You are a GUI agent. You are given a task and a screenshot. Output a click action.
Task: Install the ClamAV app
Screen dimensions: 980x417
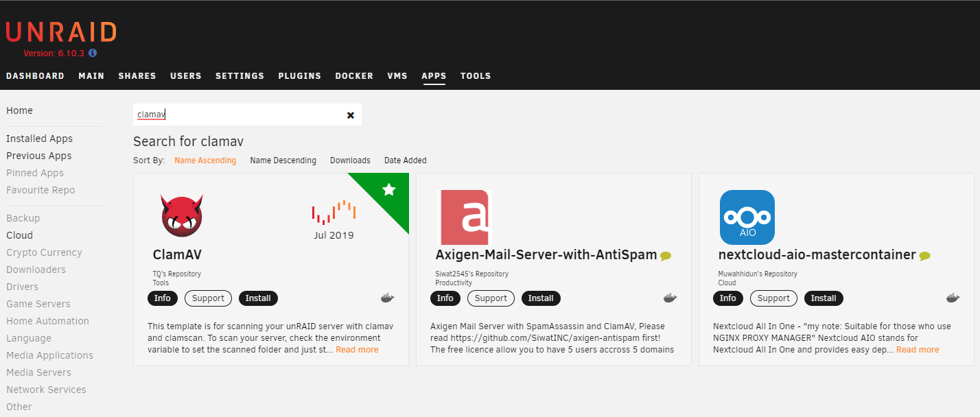click(x=258, y=298)
